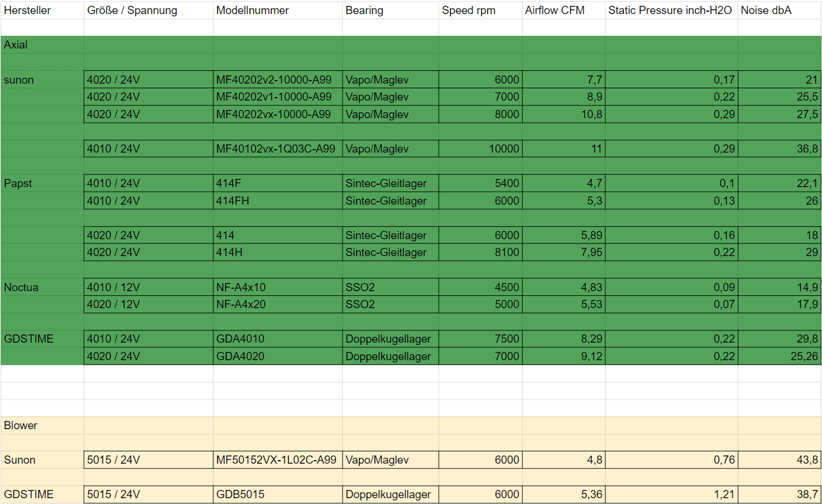Select static pressure cell 0,13
This screenshot has width=822, height=504.
tap(672, 201)
